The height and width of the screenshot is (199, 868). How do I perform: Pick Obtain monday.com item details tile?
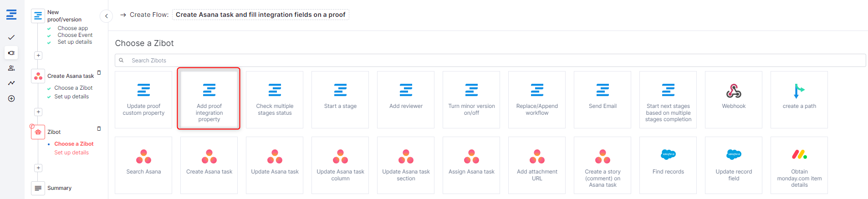click(x=799, y=165)
